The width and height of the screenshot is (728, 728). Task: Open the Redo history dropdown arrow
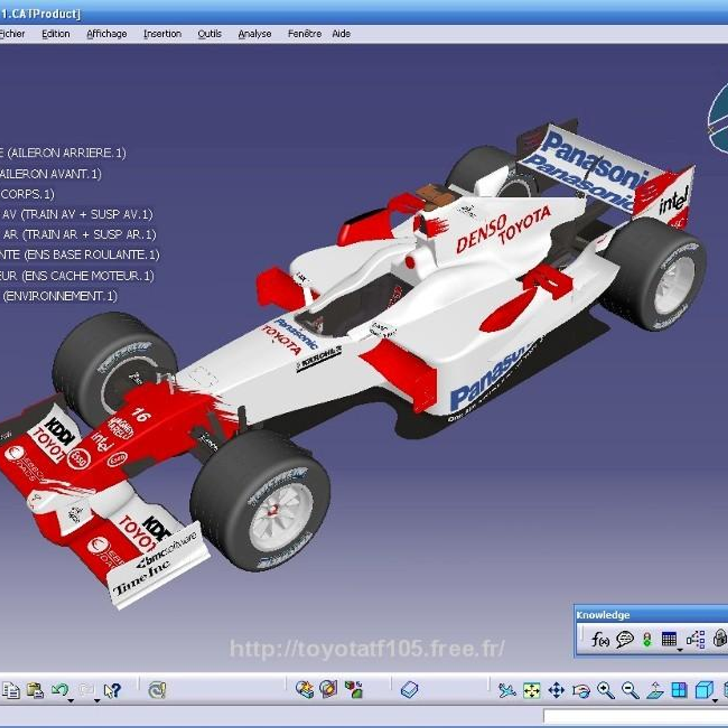pyautogui.click(x=97, y=701)
